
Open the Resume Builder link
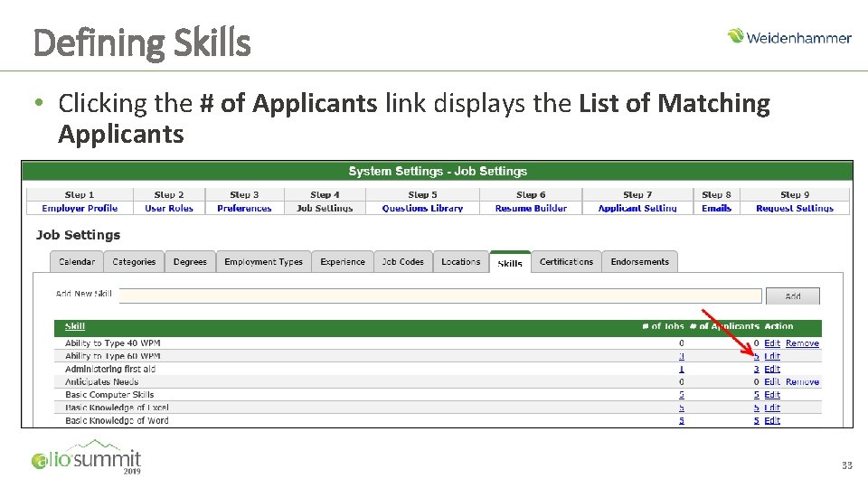(531, 208)
